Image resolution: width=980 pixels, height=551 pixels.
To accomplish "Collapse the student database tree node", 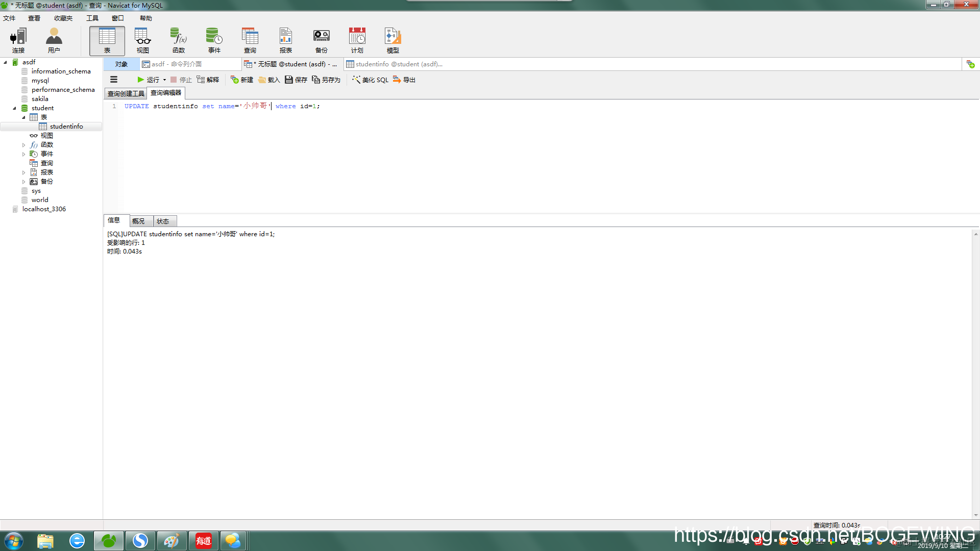I will click(14, 108).
